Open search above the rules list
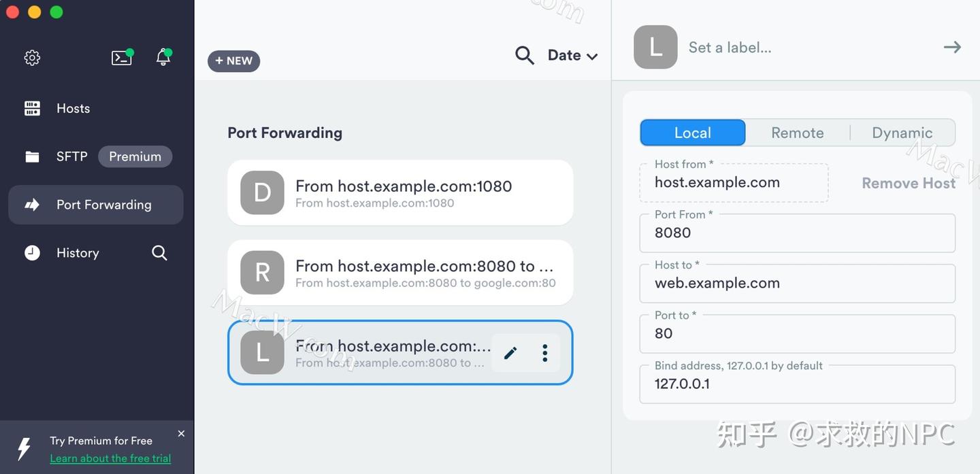980x474 pixels. (524, 55)
